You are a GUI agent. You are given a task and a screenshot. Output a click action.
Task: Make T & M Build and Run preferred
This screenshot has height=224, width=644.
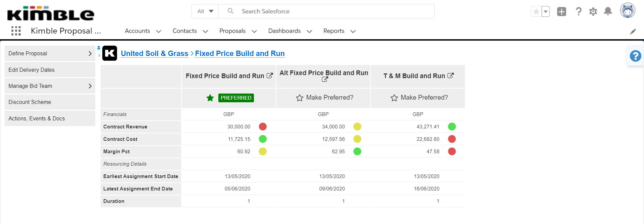pos(419,98)
